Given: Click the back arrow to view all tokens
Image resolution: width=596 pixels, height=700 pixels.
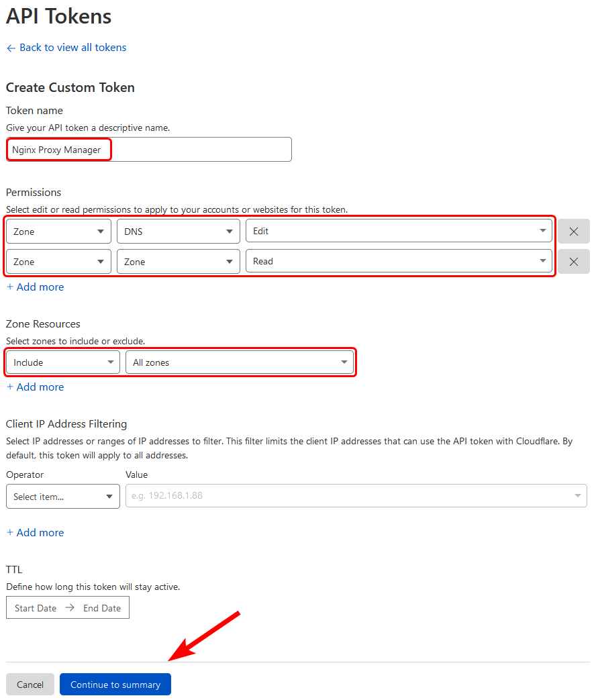Looking at the screenshot, I should pyautogui.click(x=11, y=47).
